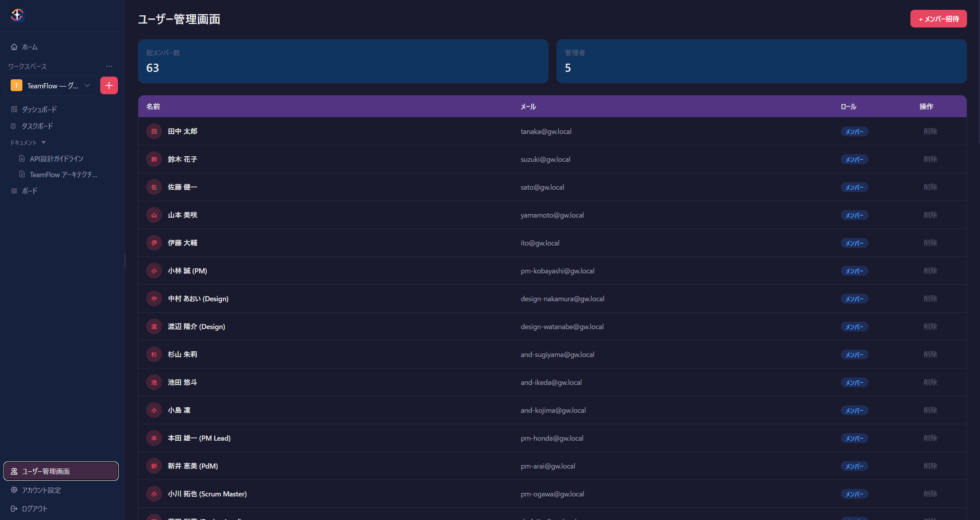Click the ボード list icon
This screenshot has height=520, width=980.
click(x=14, y=191)
